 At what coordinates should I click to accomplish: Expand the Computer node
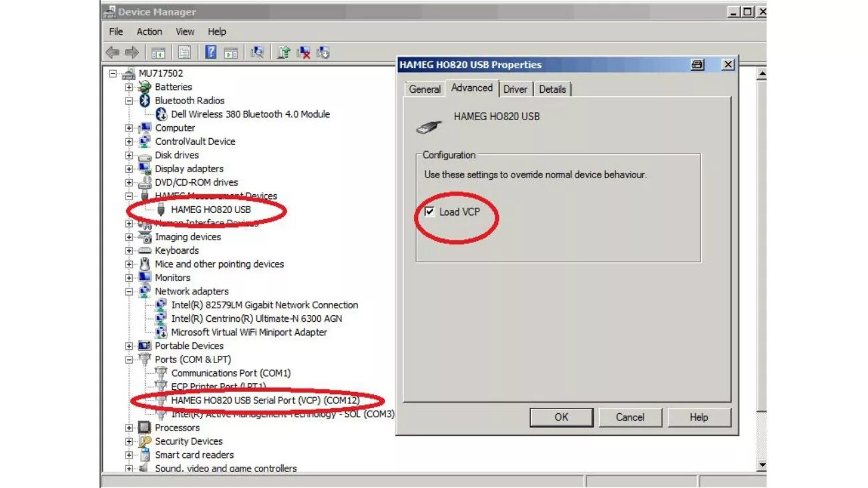(129, 128)
